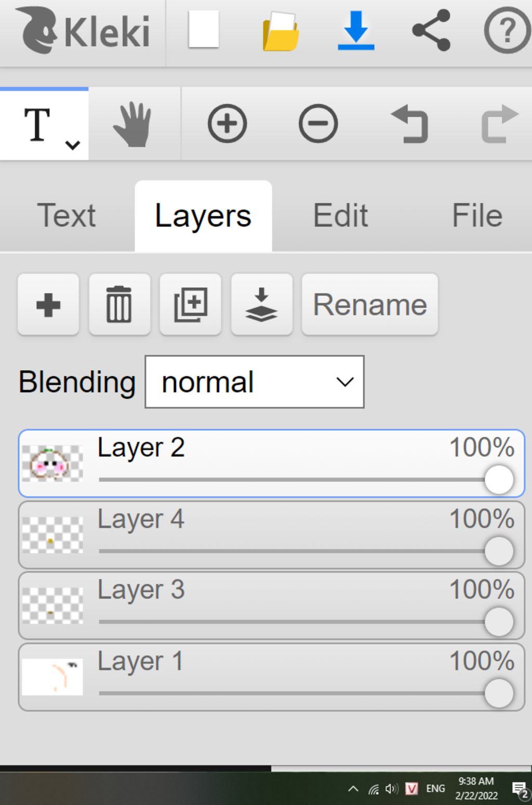Click the share icon
The width and height of the screenshot is (532, 805).
pyautogui.click(x=431, y=31)
